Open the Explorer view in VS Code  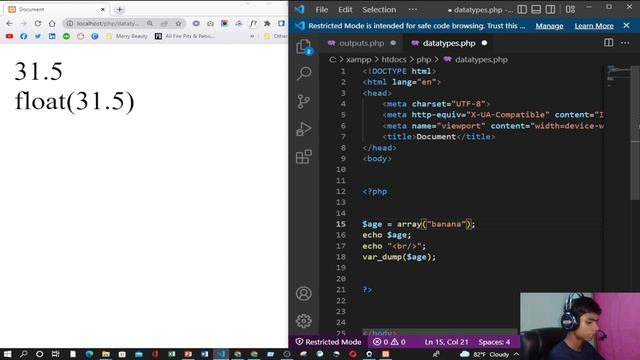click(x=304, y=47)
